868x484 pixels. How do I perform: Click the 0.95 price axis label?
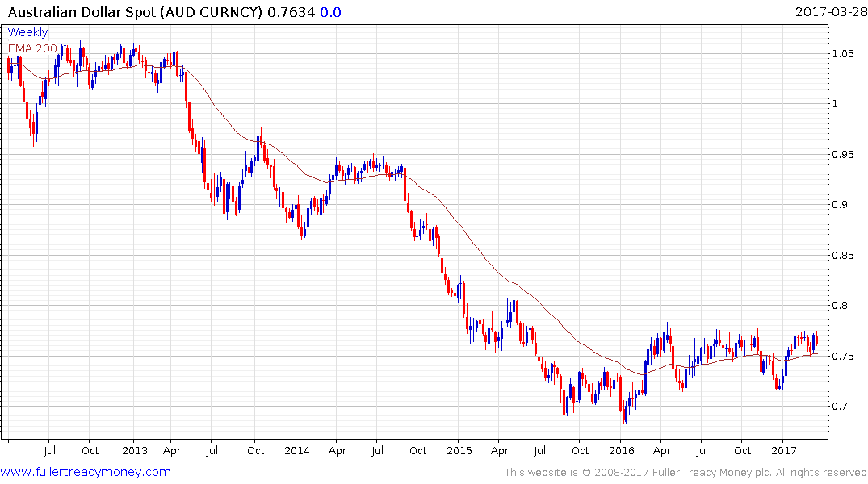tap(842, 154)
